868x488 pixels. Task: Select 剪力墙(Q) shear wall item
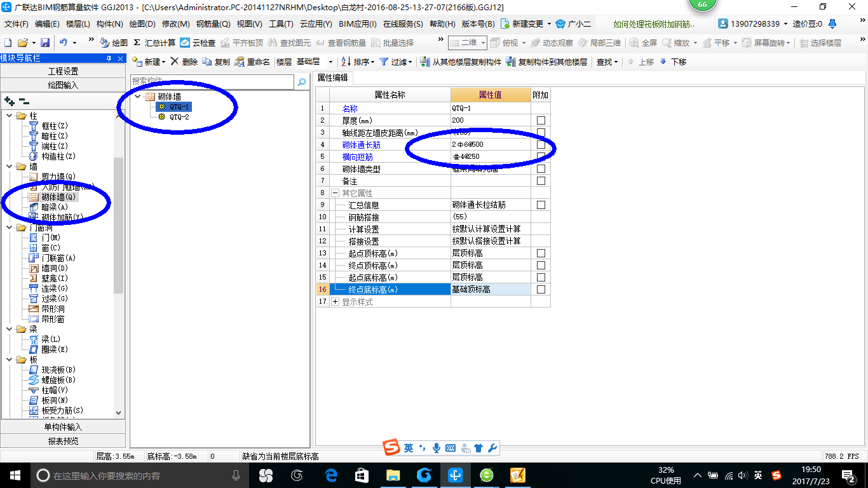pos(58,177)
